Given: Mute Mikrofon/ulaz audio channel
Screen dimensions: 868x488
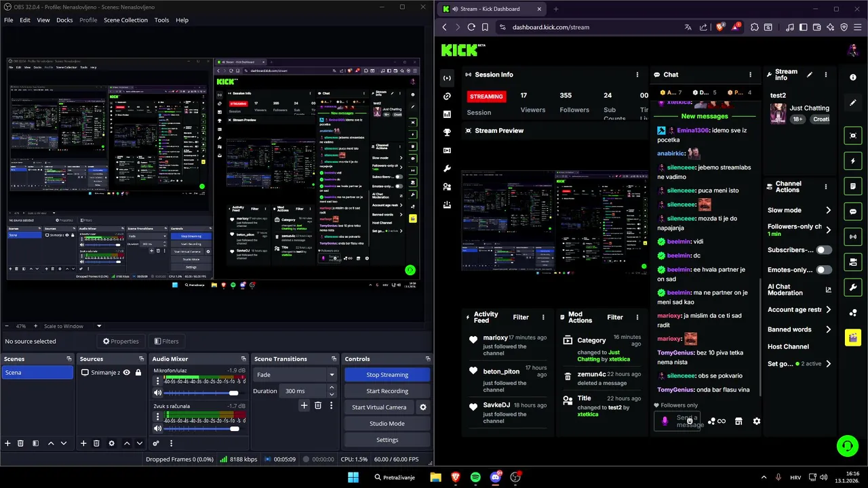Looking at the screenshot, I should [x=158, y=393].
